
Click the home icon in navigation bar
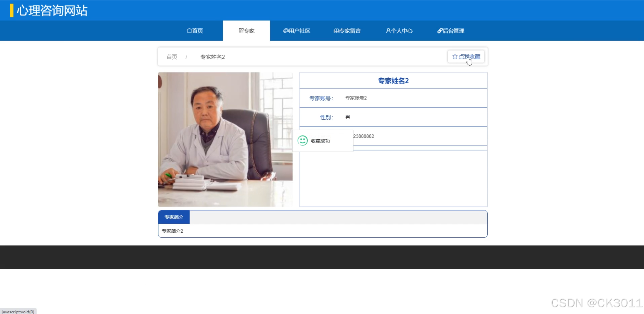click(189, 31)
